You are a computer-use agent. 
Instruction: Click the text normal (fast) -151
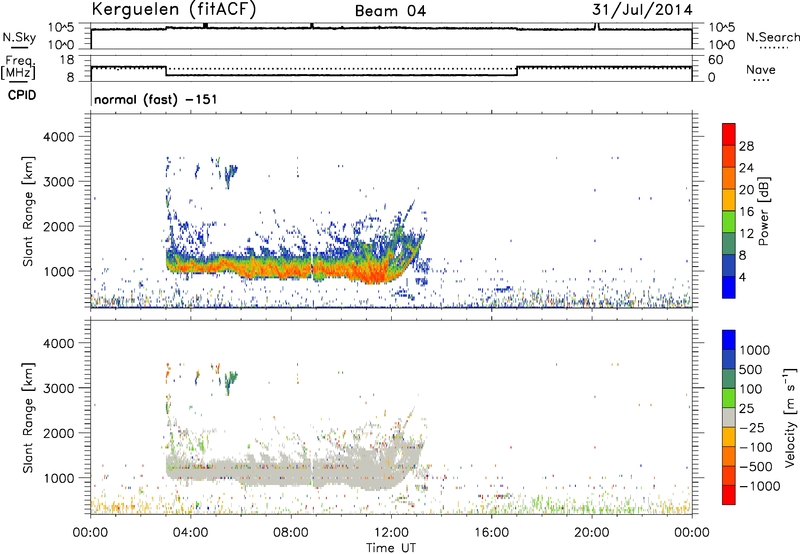tap(156, 99)
